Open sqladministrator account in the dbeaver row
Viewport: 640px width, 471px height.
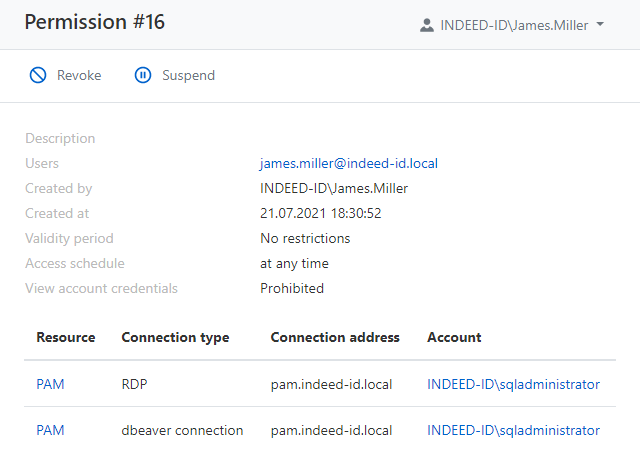(513, 431)
